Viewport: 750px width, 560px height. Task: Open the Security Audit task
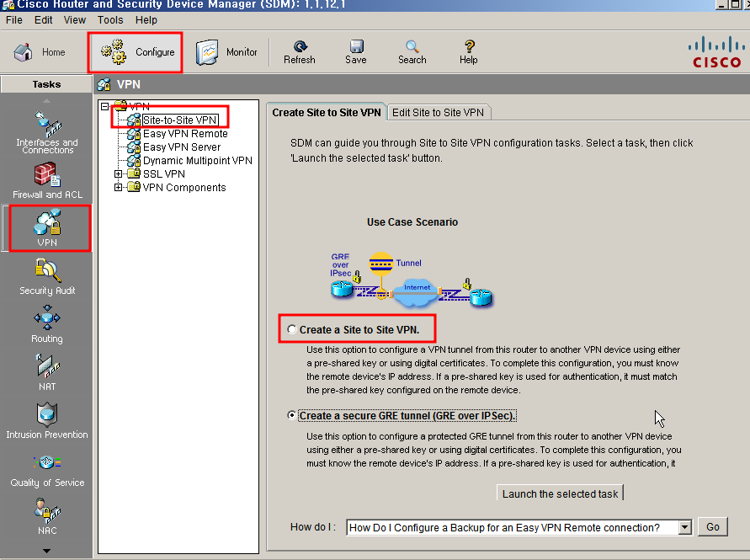click(47, 277)
